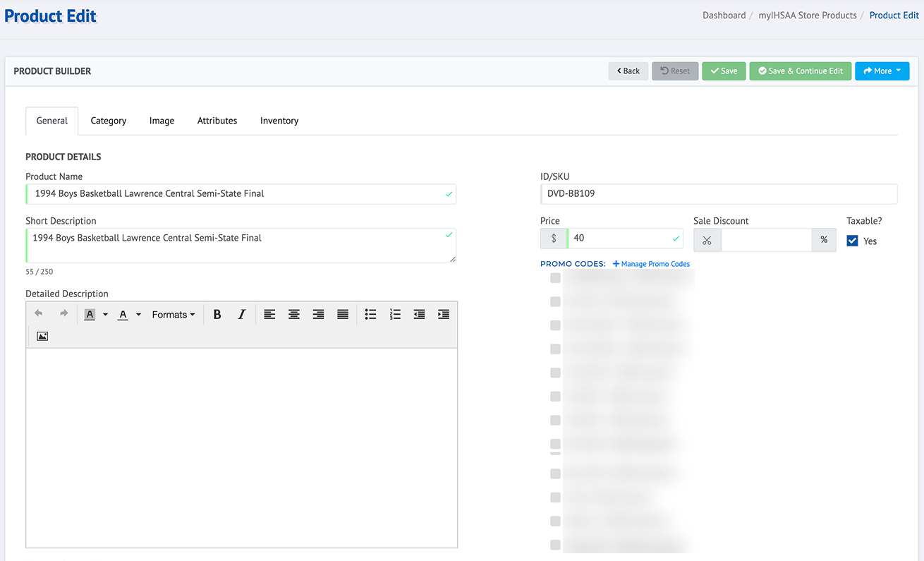Go to Dashboard breadcrumb link
The image size is (924, 561).
point(724,15)
